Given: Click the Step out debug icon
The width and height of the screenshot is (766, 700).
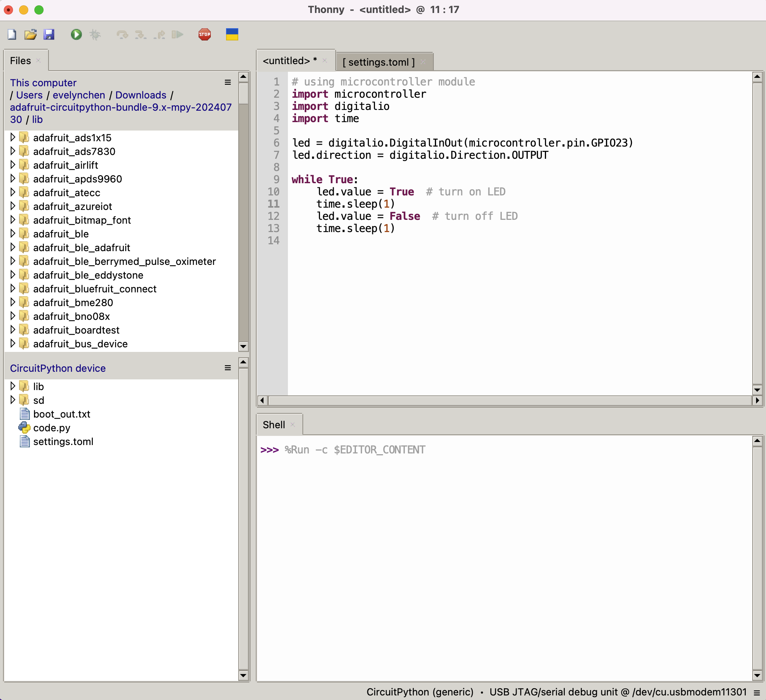Looking at the screenshot, I should pos(159,35).
